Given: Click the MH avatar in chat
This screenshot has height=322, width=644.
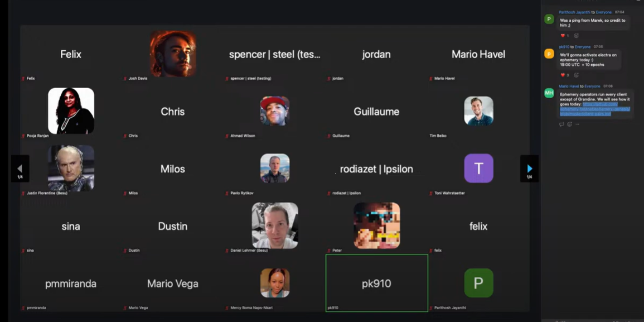Looking at the screenshot, I should click(x=549, y=93).
